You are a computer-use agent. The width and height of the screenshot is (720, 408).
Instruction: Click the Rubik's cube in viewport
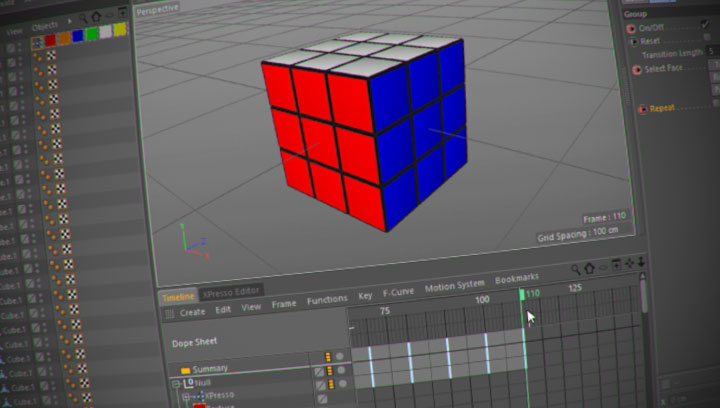click(365, 131)
